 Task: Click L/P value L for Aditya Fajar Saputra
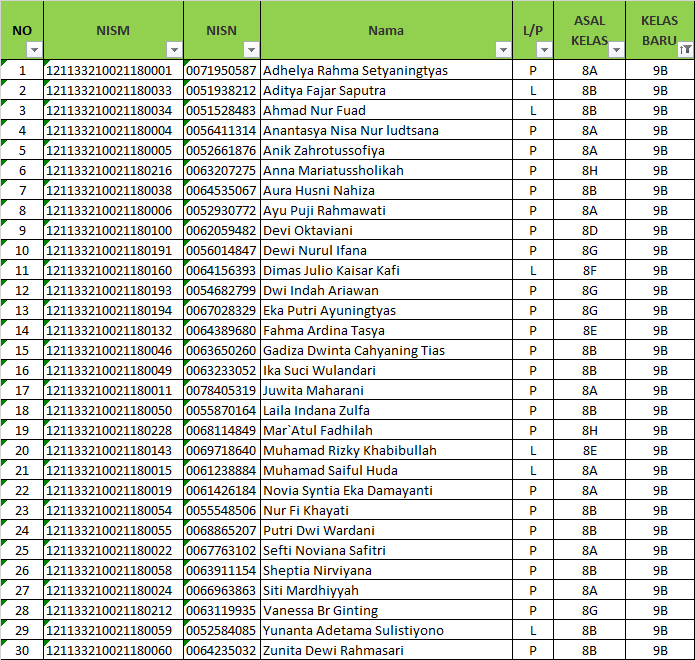pyautogui.click(x=533, y=90)
